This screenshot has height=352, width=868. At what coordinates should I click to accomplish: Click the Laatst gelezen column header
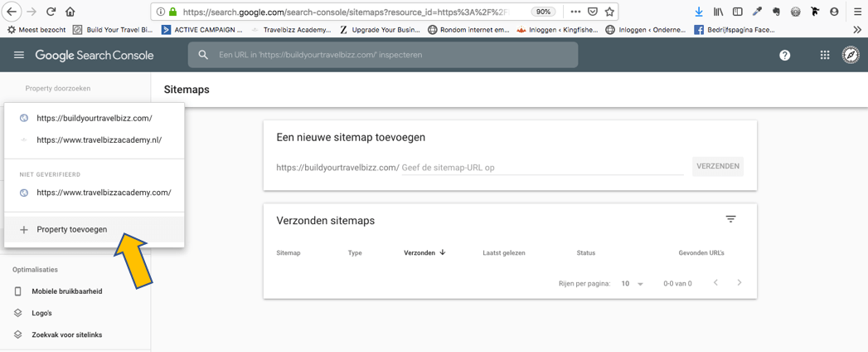click(x=504, y=252)
